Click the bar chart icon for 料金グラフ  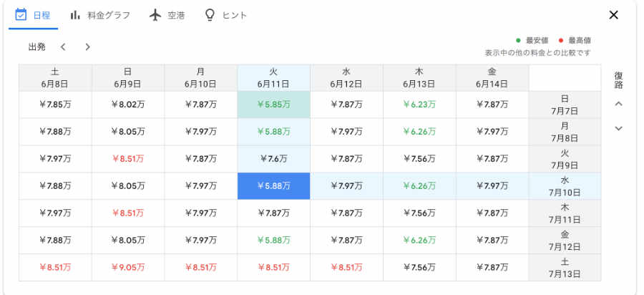click(74, 15)
